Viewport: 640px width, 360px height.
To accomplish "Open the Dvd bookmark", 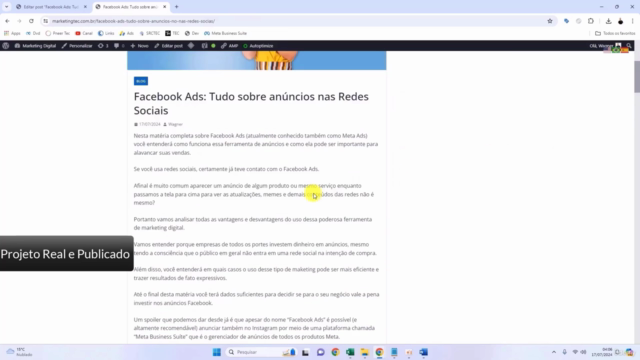I will [33, 33].
